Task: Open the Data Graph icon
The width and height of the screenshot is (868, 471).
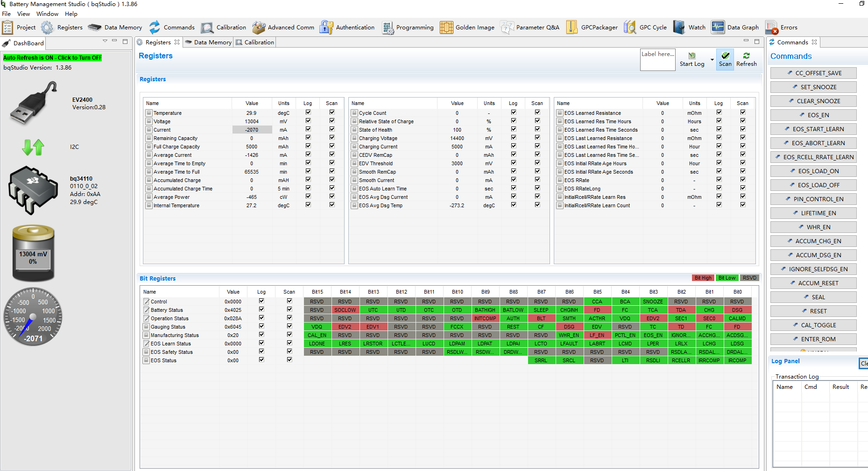Action: pyautogui.click(x=718, y=28)
